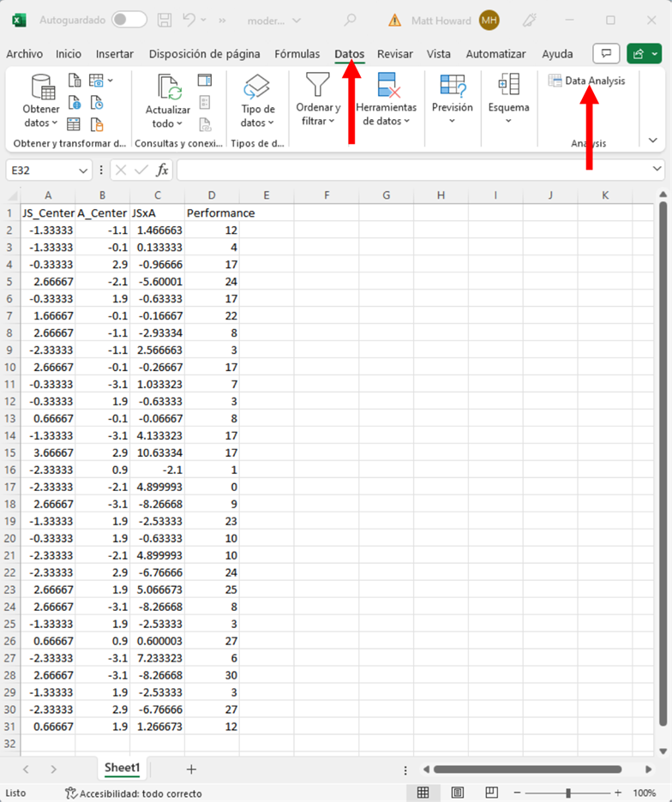Expand the Name Box dropdown arrow
This screenshot has height=802, width=672.
(x=82, y=171)
